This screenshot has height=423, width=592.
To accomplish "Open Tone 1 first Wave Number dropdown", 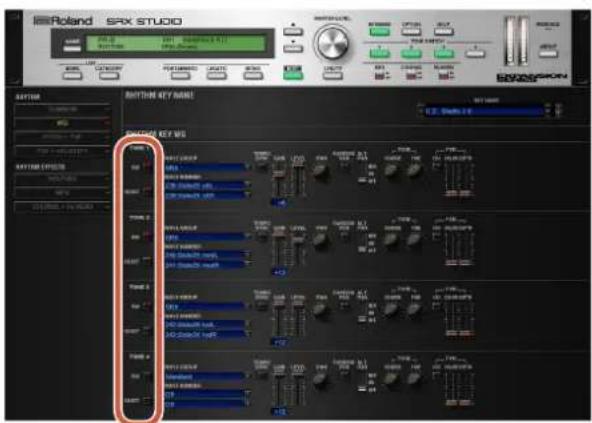I will [208, 185].
